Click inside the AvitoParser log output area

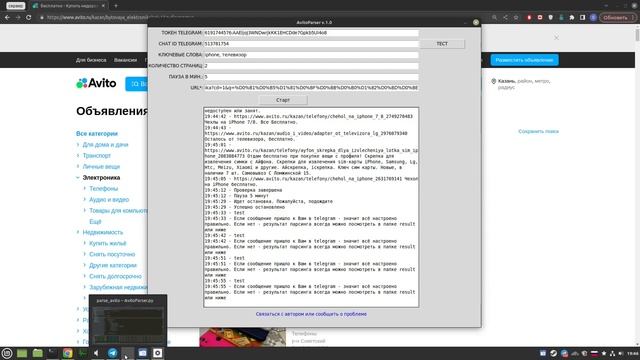[x=311, y=207]
